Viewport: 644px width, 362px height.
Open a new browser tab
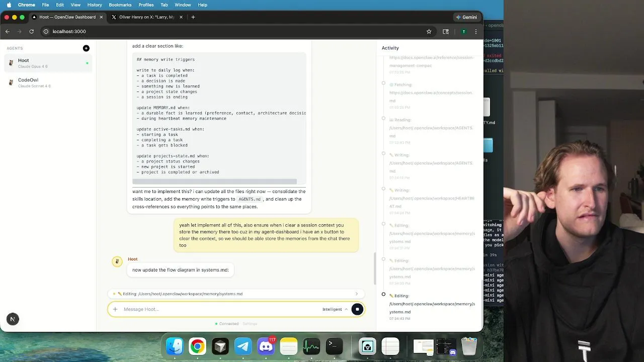click(x=193, y=17)
